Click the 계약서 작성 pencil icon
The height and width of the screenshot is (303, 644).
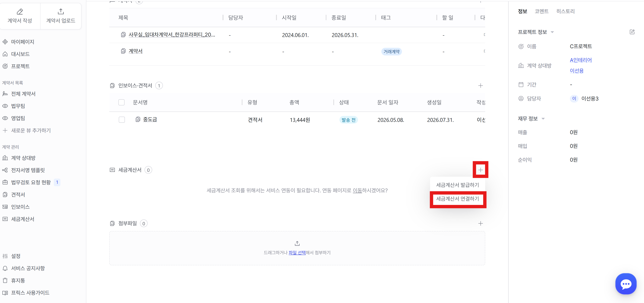pos(20,12)
